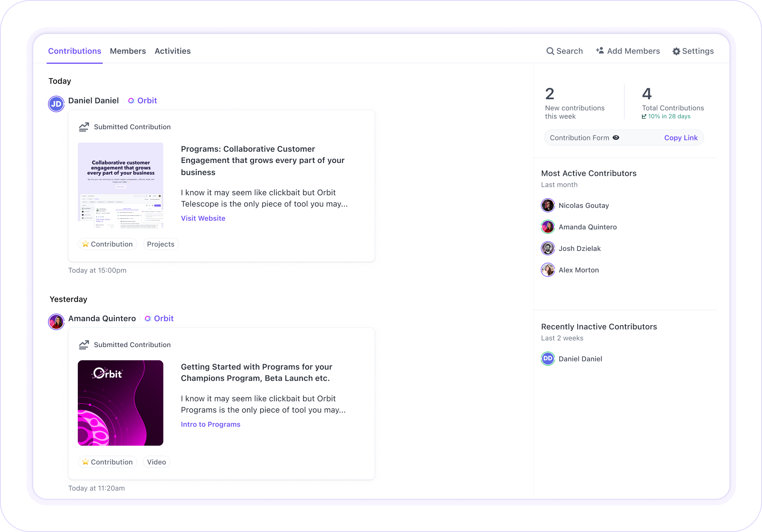Viewport: 762px width, 532px height.
Task: Click the Video tag chip
Action: point(156,462)
